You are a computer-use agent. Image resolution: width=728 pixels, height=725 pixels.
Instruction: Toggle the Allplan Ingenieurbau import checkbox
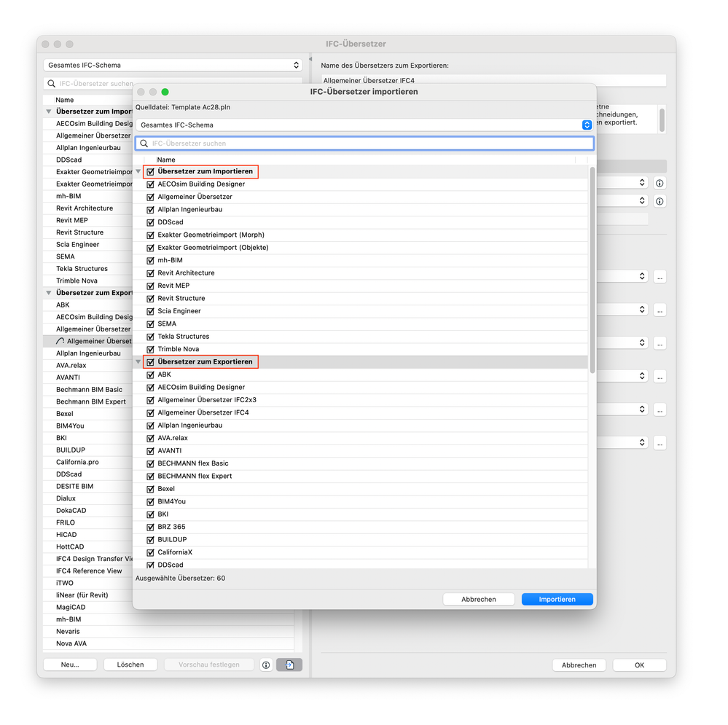coord(150,210)
